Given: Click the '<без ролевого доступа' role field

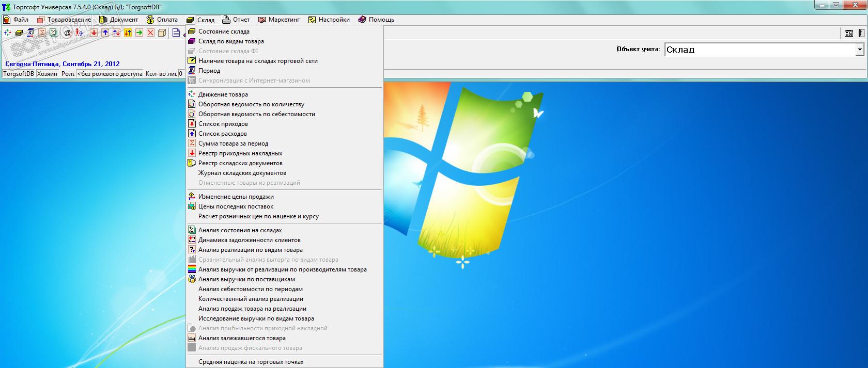Looking at the screenshot, I should pos(110,74).
